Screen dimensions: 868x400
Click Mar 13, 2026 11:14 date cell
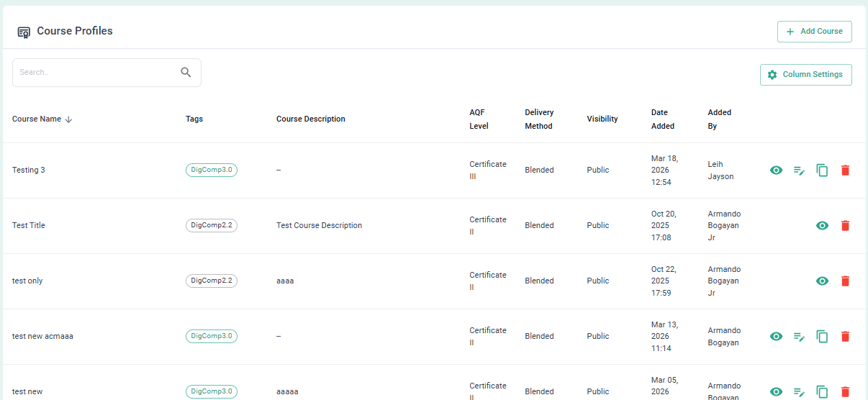pyautogui.click(x=664, y=336)
